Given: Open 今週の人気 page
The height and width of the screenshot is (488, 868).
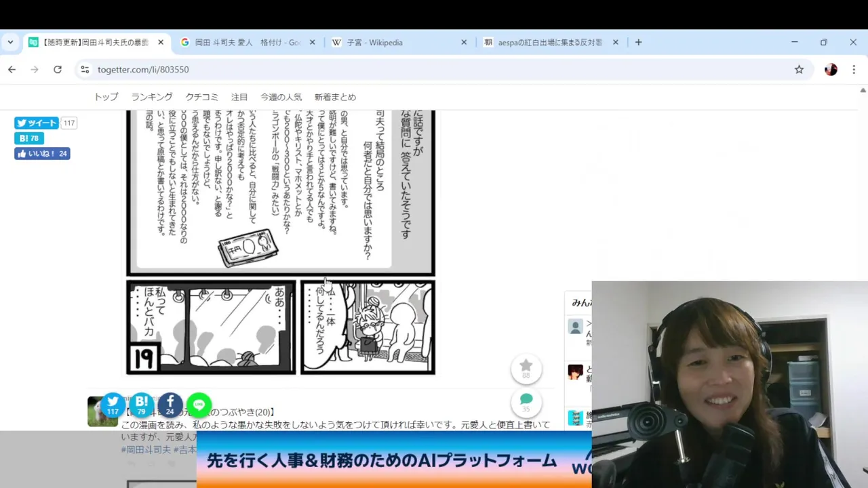Looking at the screenshot, I should pyautogui.click(x=281, y=97).
